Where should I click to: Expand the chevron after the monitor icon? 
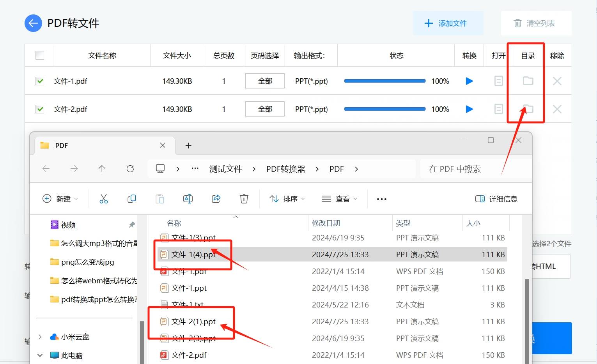coord(178,169)
